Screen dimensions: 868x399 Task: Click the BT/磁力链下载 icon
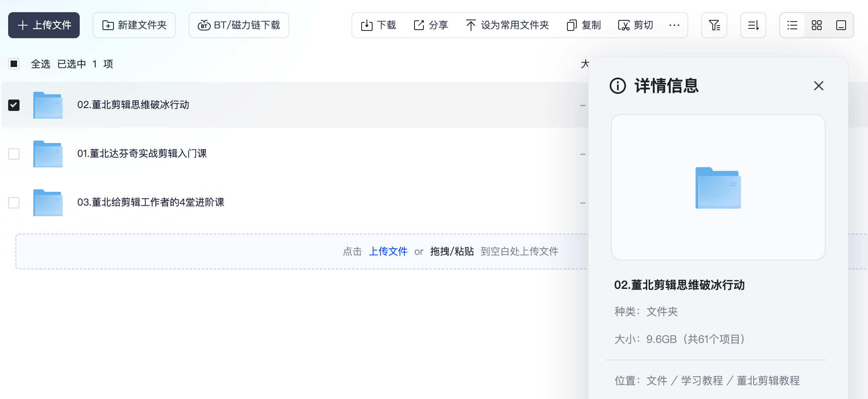204,25
